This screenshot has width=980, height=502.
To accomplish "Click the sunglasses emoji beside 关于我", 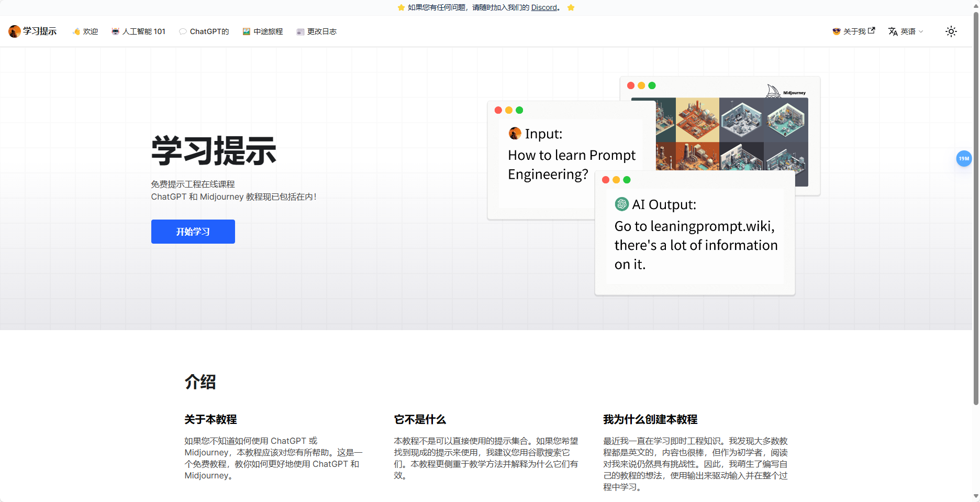I will pos(837,31).
